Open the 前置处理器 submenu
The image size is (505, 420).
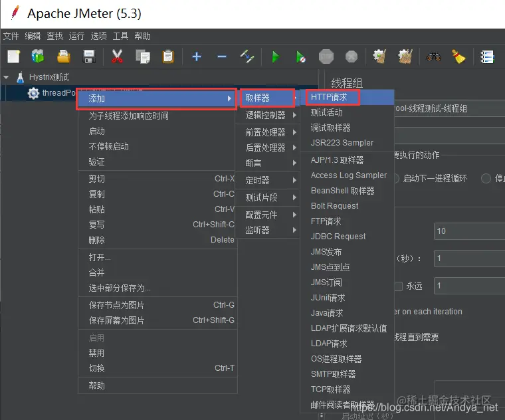click(x=268, y=132)
